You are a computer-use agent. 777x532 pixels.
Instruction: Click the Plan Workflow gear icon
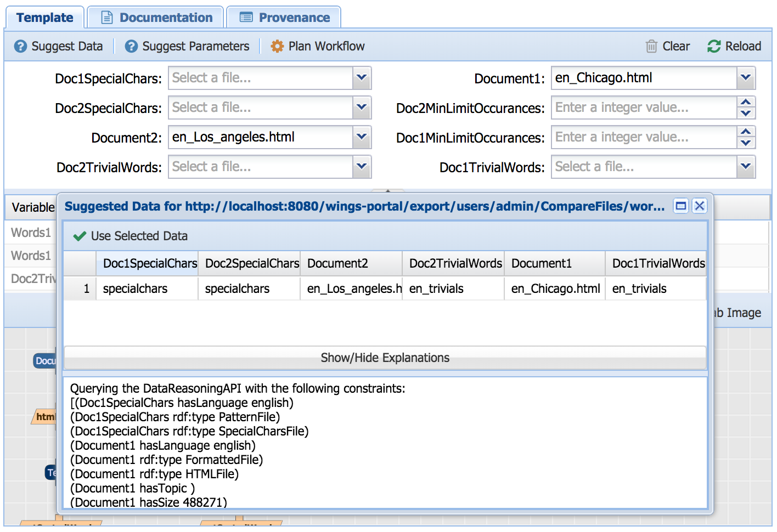pyautogui.click(x=277, y=47)
